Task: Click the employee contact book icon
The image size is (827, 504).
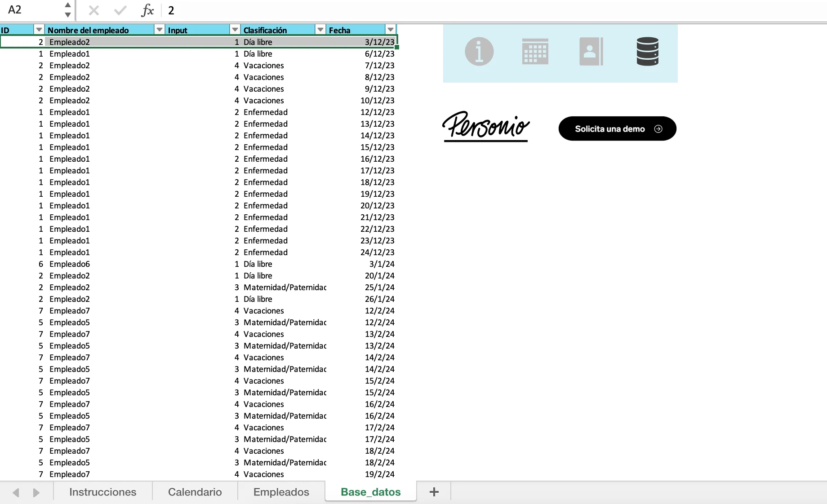Action: pyautogui.click(x=591, y=51)
